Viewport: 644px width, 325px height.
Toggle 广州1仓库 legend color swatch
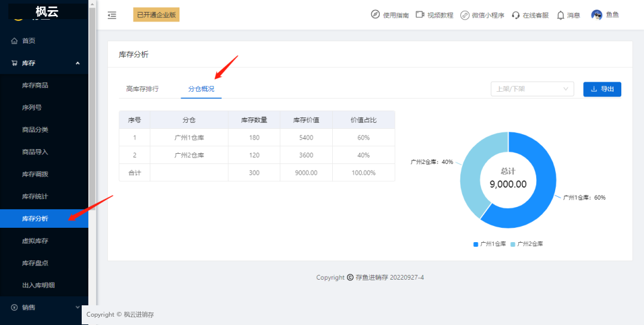476,244
